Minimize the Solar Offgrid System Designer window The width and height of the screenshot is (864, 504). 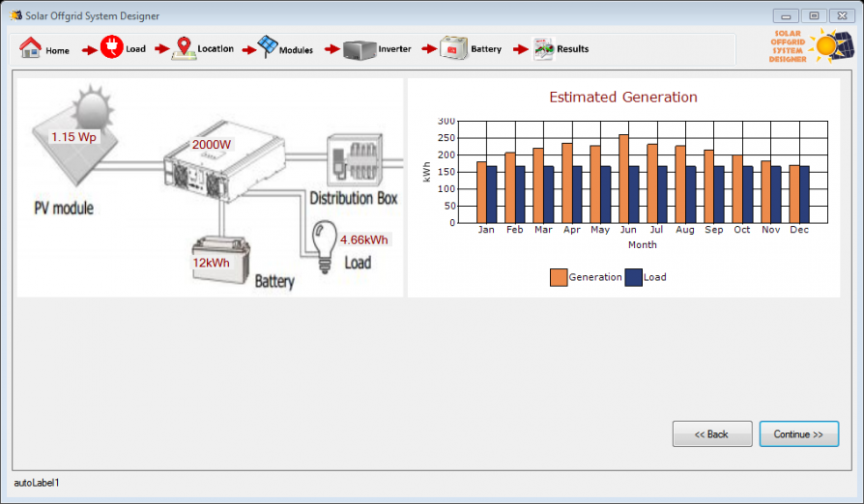[786, 16]
